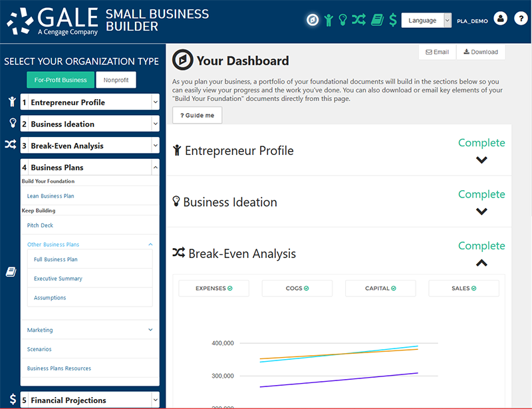The image size is (532, 409).
Task: Click the 300,000 chart axis label
Action: pos(223,376)
